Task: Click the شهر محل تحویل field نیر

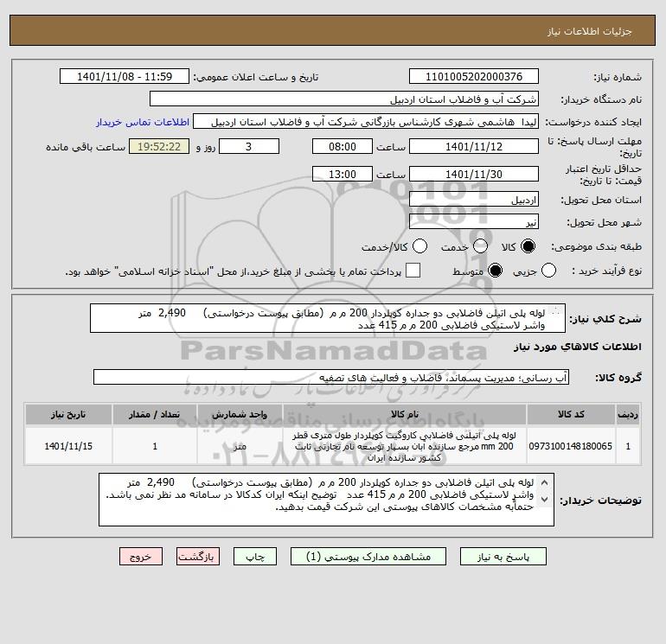Action: coord(474,221)
